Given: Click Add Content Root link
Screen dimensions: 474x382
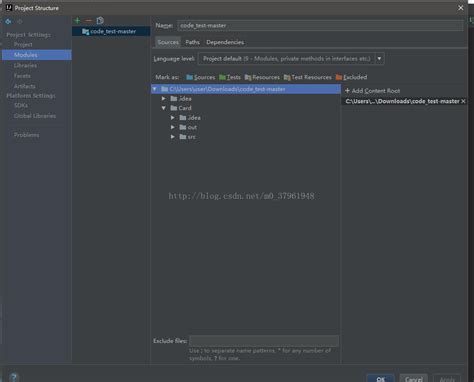Looking at the screenshot, I should [x=372, y=91].
